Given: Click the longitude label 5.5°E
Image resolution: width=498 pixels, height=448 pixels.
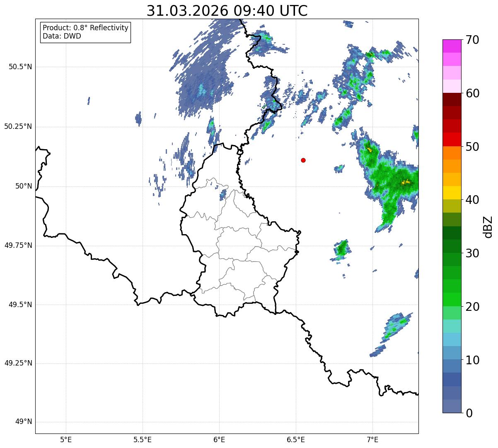Looking at the screenshot, I should pyautogui.click(x=143, y=439).
